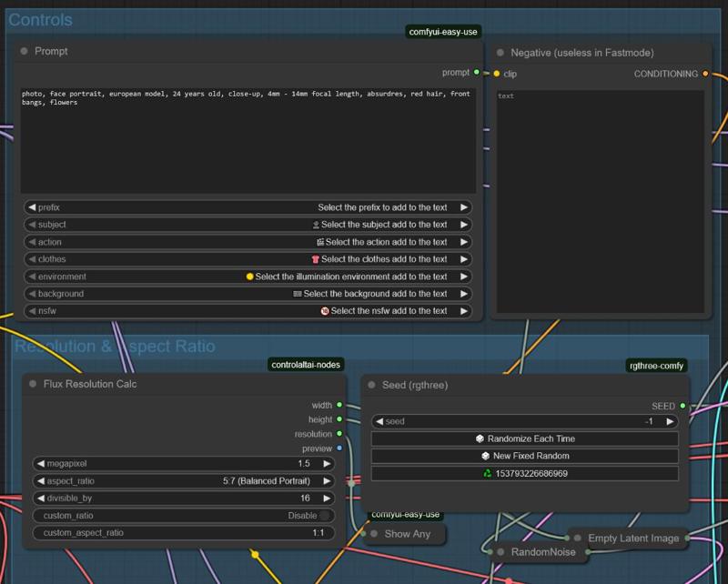Expand the Empty Latent Image node dot
This screenshot has height=584, width=728.
578,538
